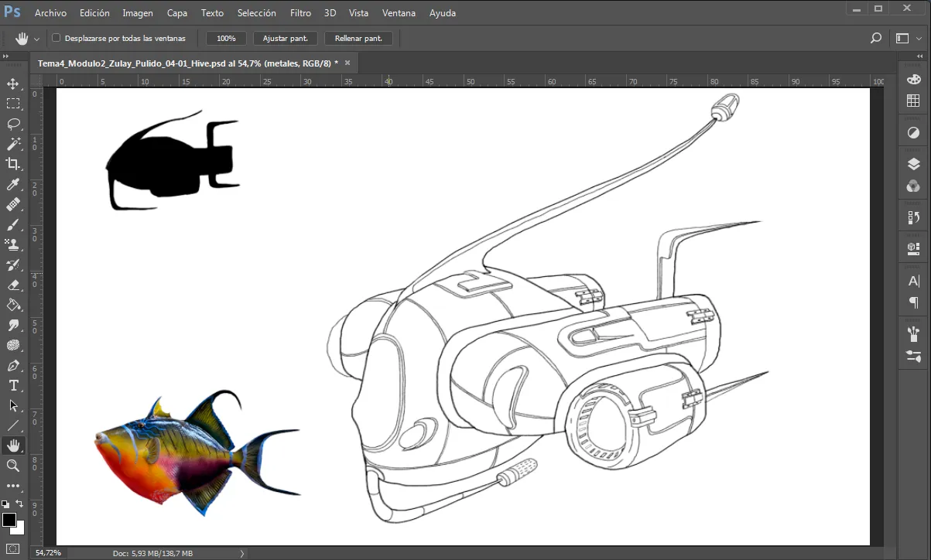Screen dimensions: 931x560
Task: Select the Pen tool
Action: 13,365
